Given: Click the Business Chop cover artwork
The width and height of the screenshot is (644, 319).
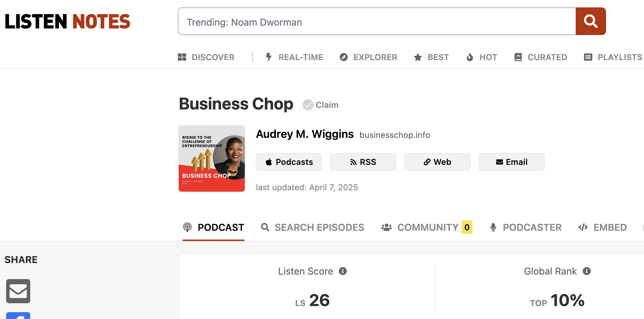Looking at the screenshot, I should point(212,159).
